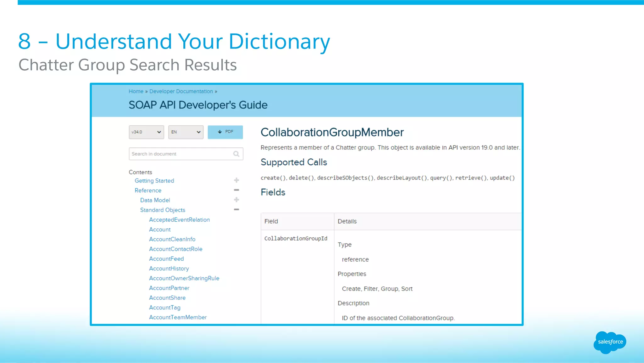Open the AccountTag object page

tap(165, 308)
